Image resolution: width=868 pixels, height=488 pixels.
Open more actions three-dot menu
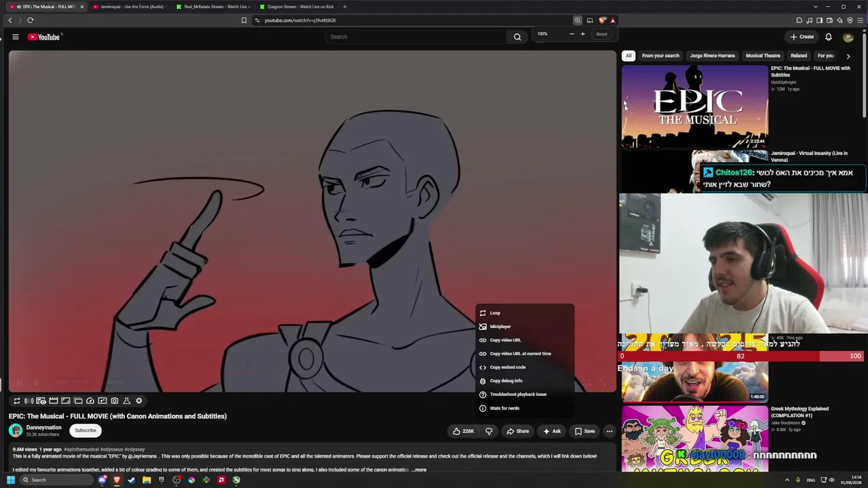(609, 431)
